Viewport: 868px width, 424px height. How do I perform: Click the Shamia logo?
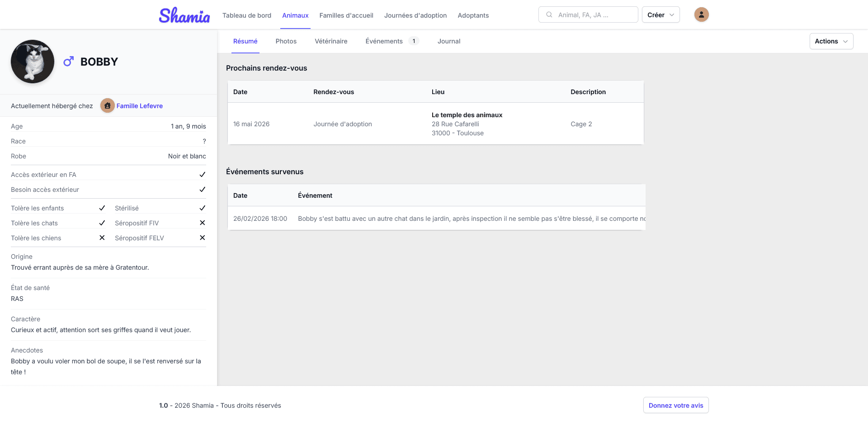(x=184, y=15)
